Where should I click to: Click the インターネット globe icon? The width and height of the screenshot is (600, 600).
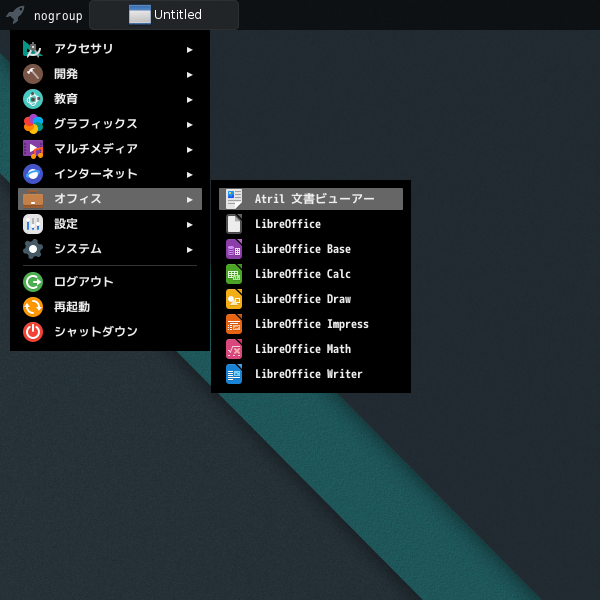click(x=33, y=174)
